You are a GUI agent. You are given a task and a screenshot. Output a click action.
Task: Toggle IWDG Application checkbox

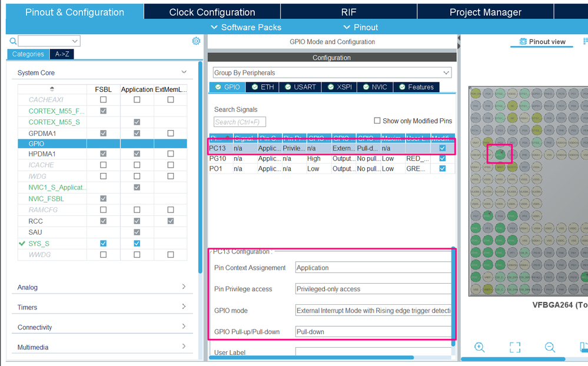click(x=137, y=177)
